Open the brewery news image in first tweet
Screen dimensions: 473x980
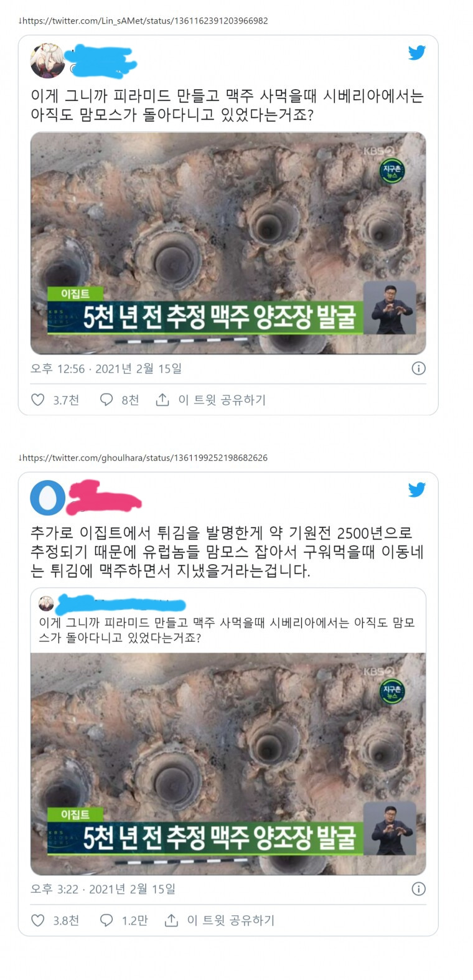228,243
